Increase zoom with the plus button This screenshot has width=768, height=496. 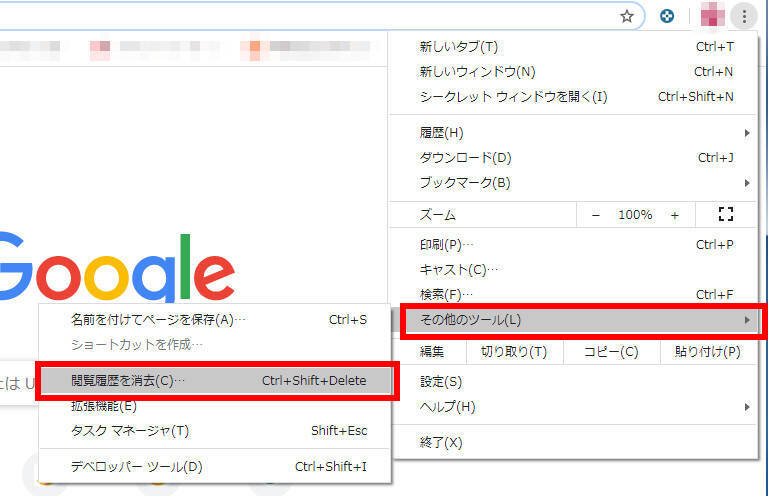point(674,214)
